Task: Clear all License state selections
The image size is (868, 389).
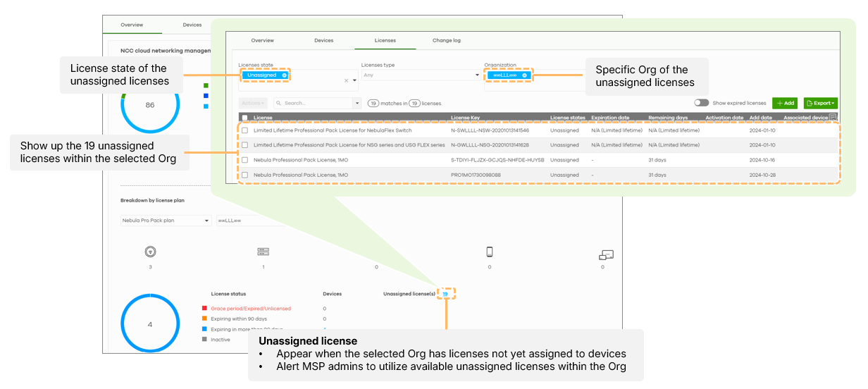Action: click(x=346, y=80)
